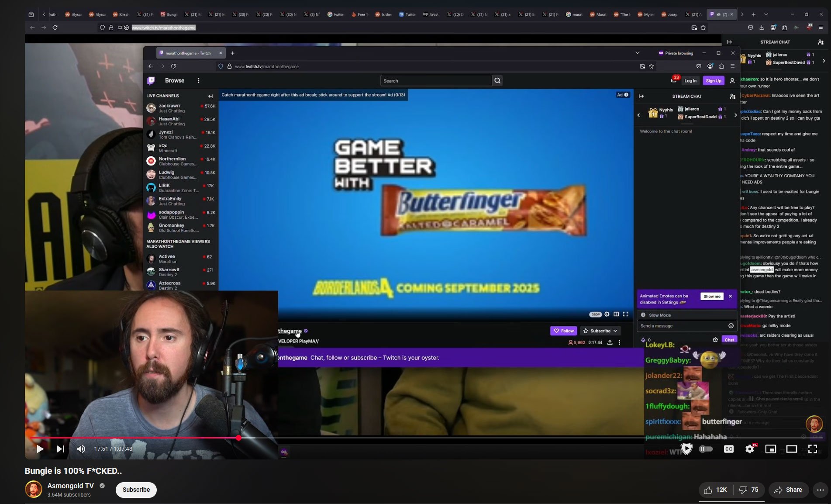The width and height of the screenshot is (831, 504).
Task: Open the video's more actions menu
Action: point(821,490)
